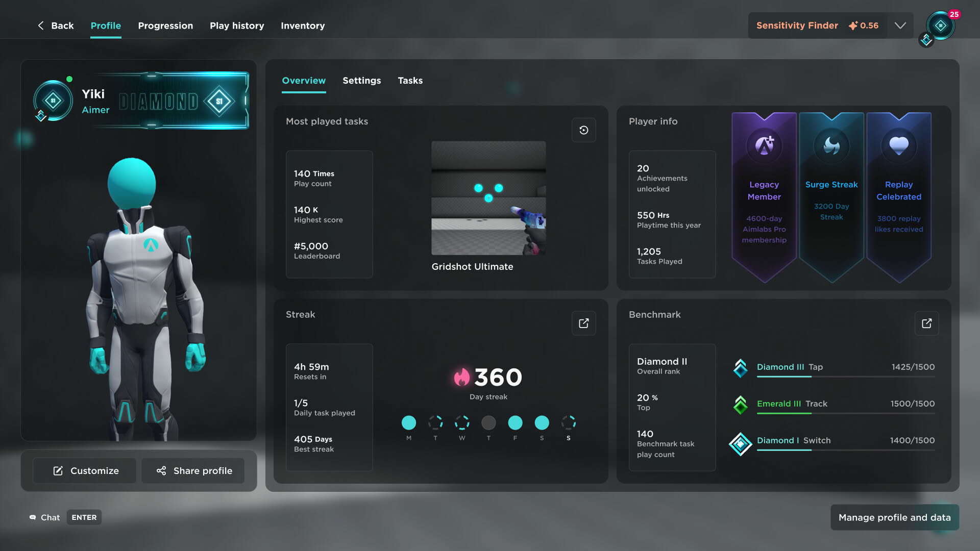Click the pink streak flame icon
This screenshot has height=551, width=980.
[461, 377]
